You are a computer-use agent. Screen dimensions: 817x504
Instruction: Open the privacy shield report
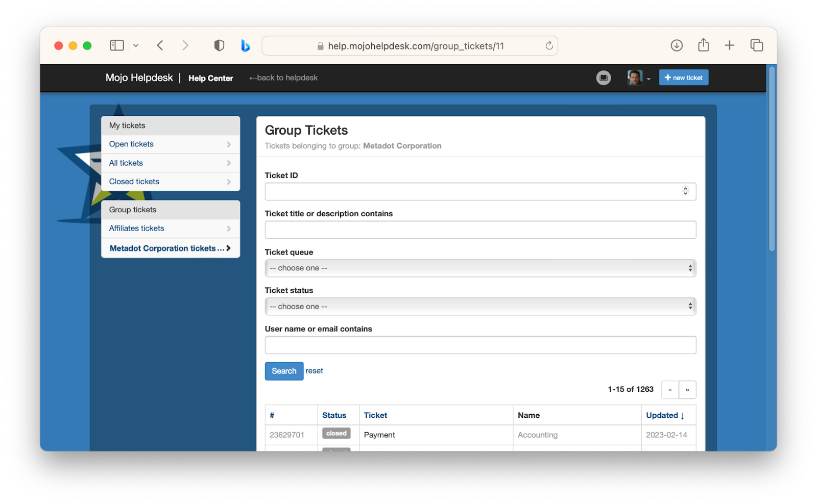219,45
